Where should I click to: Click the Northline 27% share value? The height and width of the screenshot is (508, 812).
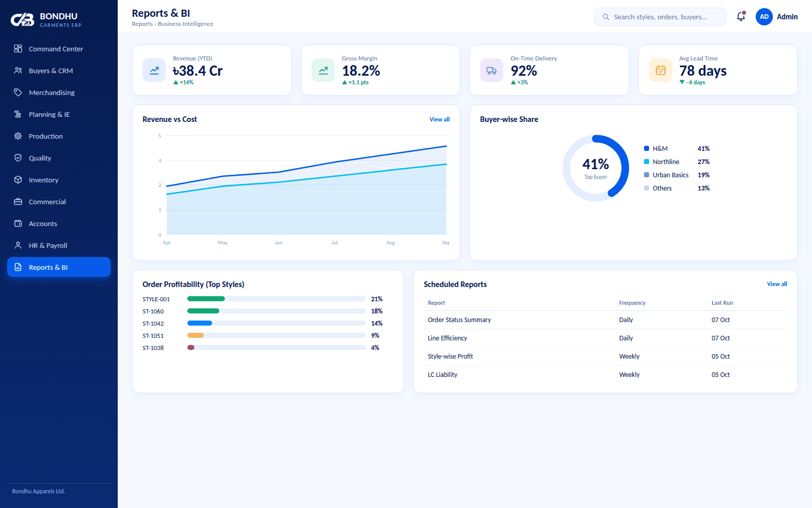click(703, 162)
